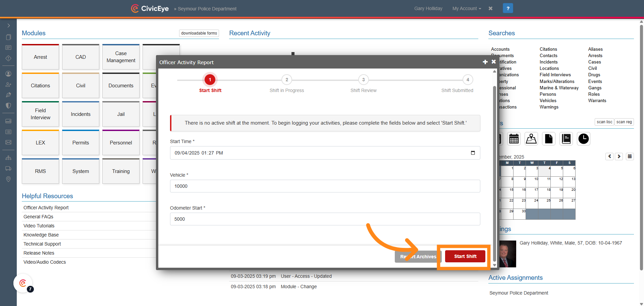644x306 pixels.
Task: Go to previous month in calendar
Action: pyautogui.click(x=610, y=157)
